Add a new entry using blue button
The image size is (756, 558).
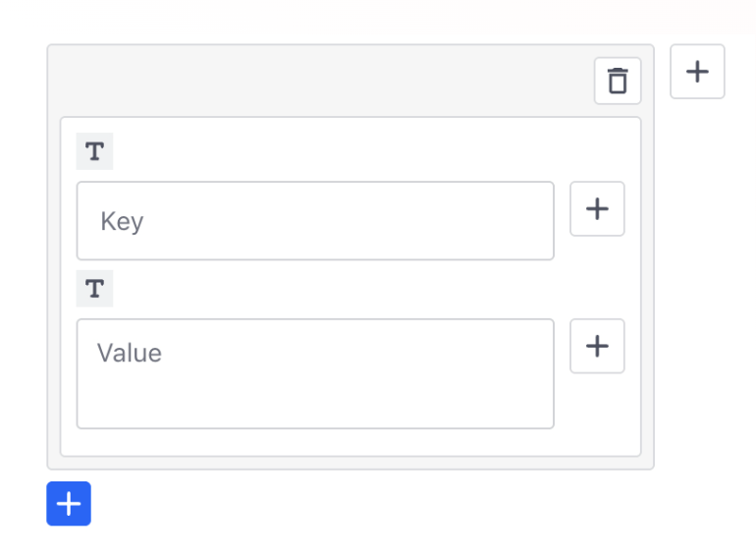pos(69,504)
